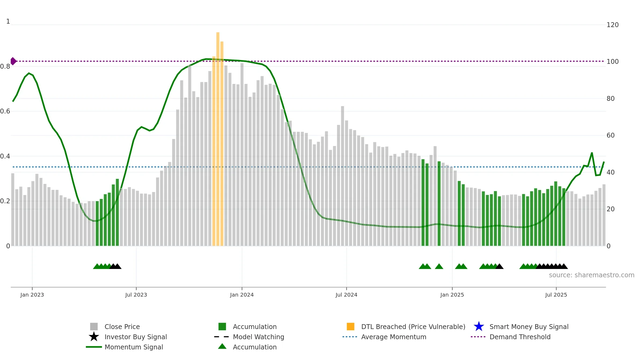
Task: Click the green Accumulation square legend swatch
Action: tap(222, 327)
